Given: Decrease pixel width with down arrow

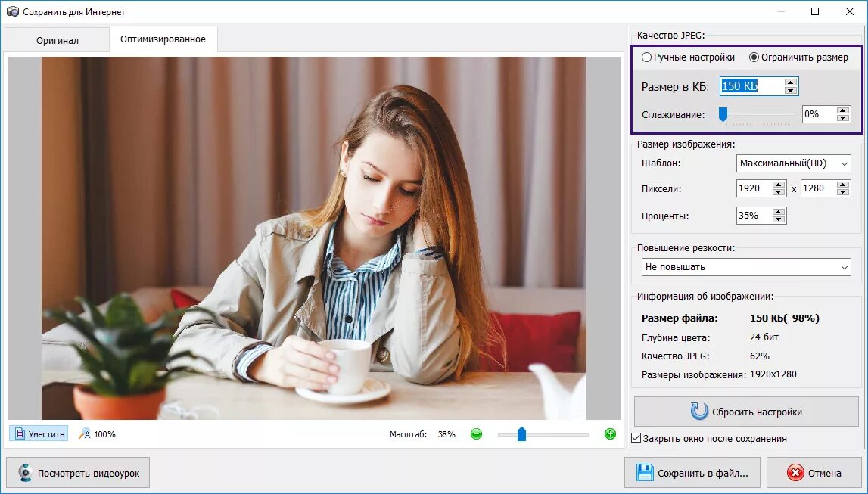Looking at the screenshot, I should tap(779, 192).
